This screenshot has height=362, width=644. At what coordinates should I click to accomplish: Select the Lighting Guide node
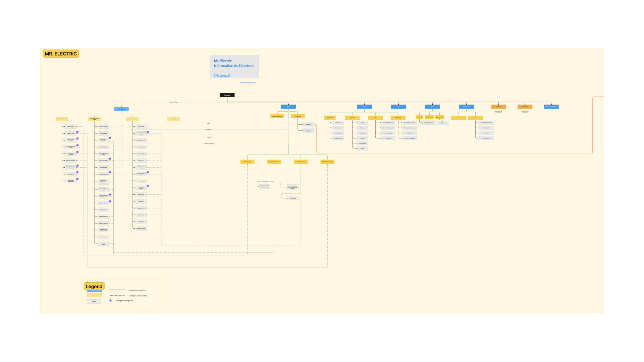click(486, 128)
